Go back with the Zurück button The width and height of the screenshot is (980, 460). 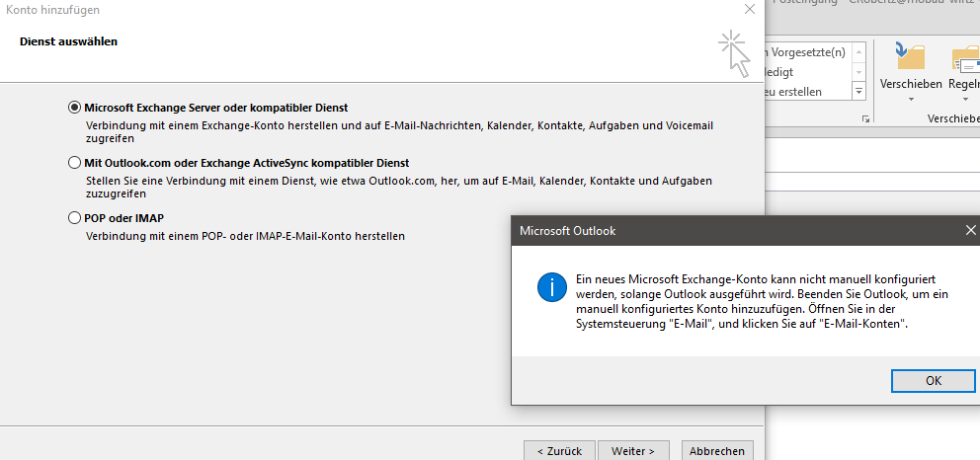[559, 451]
